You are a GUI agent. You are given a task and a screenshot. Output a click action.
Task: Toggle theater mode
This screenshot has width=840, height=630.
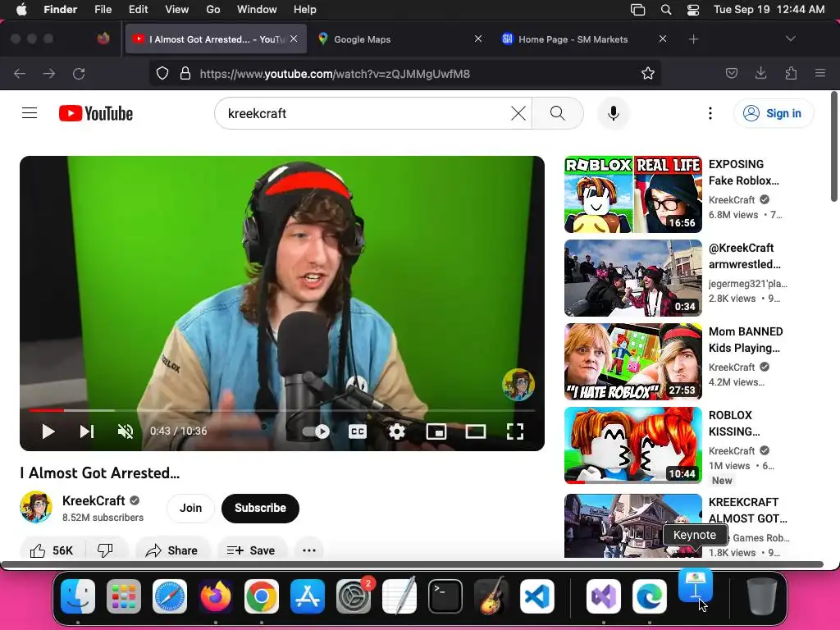[x=476, y=431]
